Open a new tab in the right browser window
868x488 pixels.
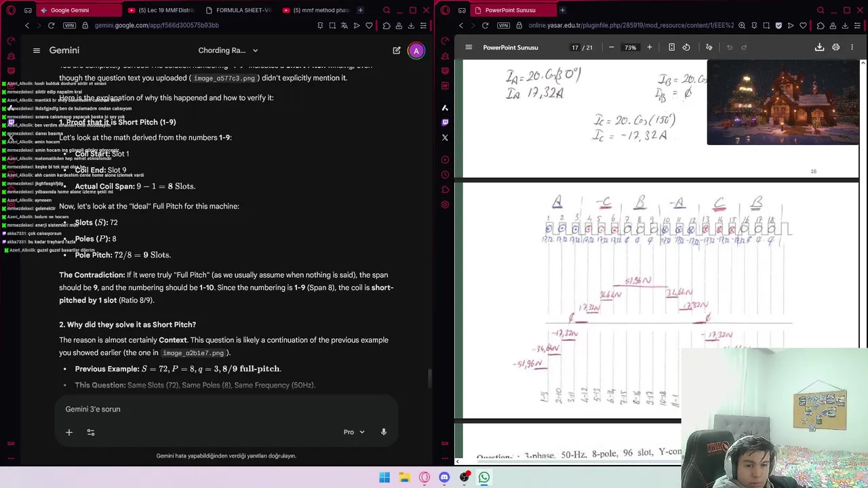(x=562, y=10)
